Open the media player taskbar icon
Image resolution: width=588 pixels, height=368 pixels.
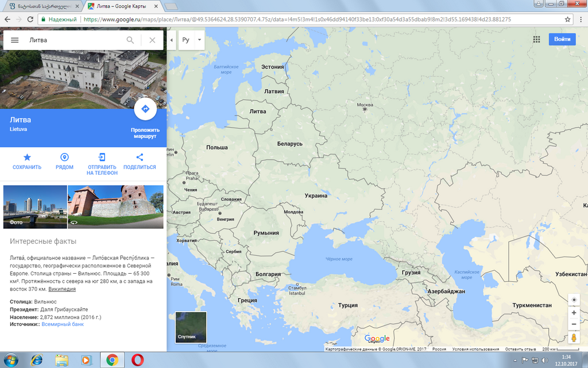tap(86, 360)
